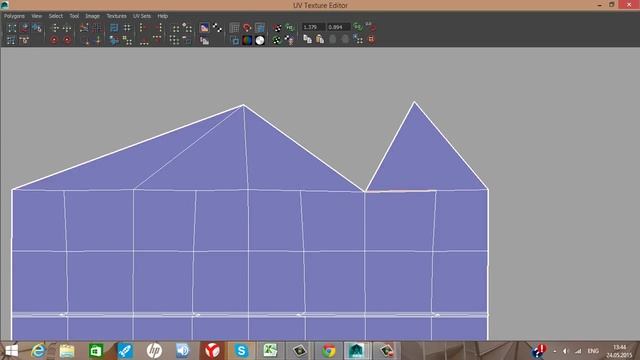Align UVs to minimum U
The image size is (640, 360).
tap(144, 28)
